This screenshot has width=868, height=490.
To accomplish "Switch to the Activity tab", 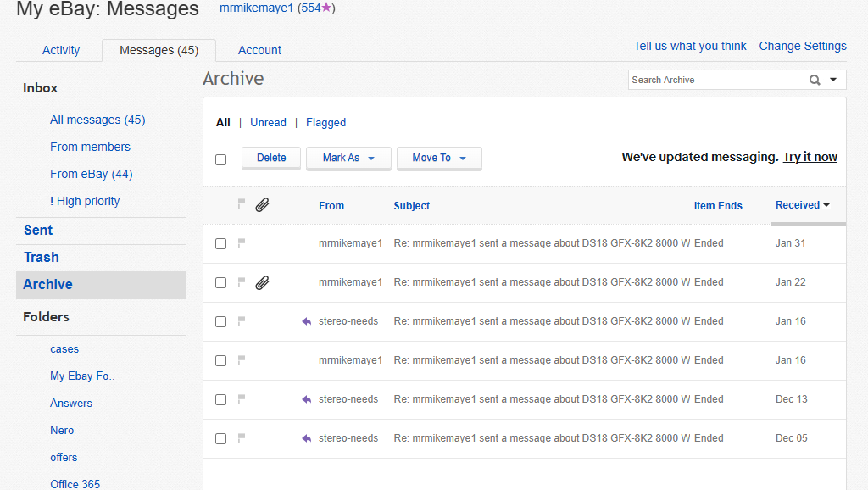I will point(61,50).
